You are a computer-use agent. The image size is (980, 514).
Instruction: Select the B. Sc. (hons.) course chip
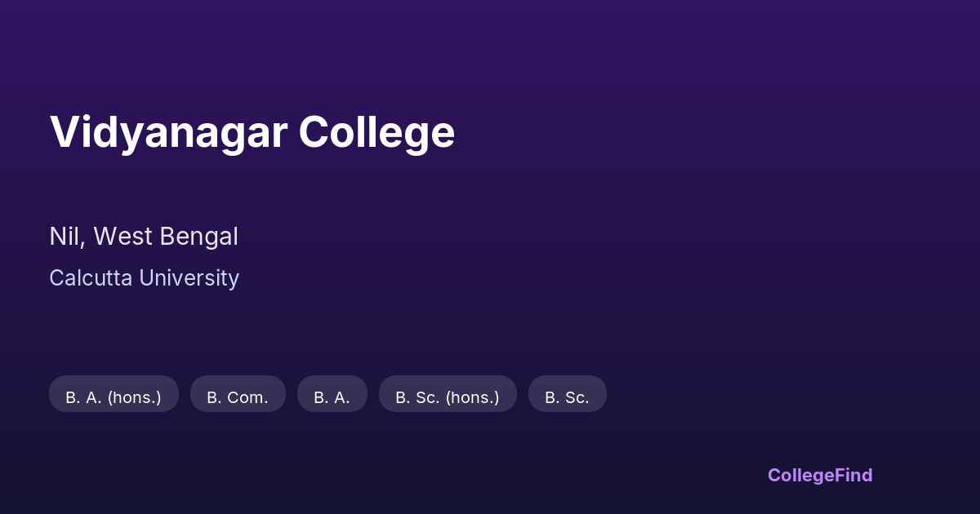(448, 397)
